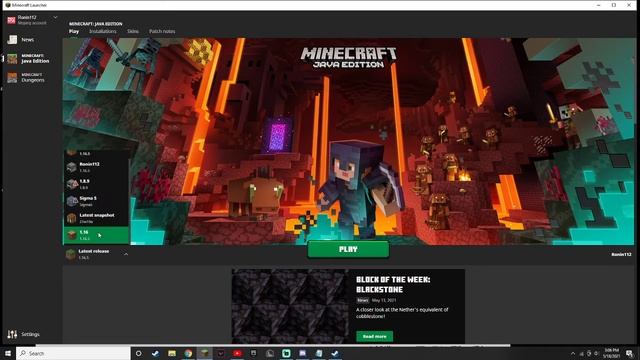Screen dimensions: 640x360
Task: Click the Cortana circle on taskbar
Action: [138, 353]
